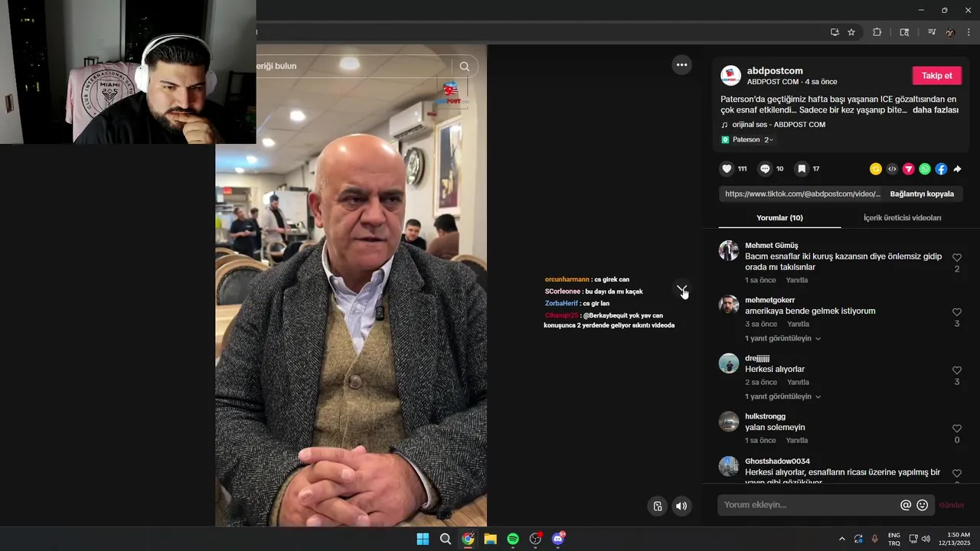This screenshot has width=980, height=551.
Task: Get the embed code icon
Action: [892, 169]
